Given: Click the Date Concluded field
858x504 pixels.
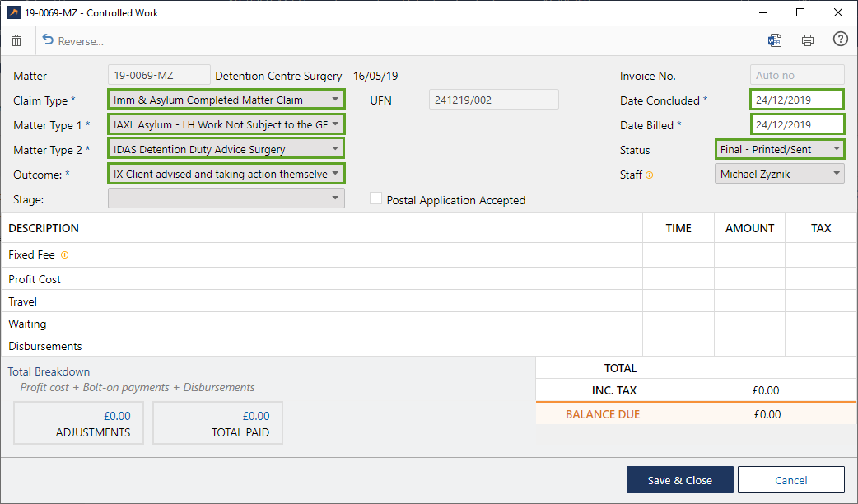Looking at the screenshot, I should [x=796, y=100].
